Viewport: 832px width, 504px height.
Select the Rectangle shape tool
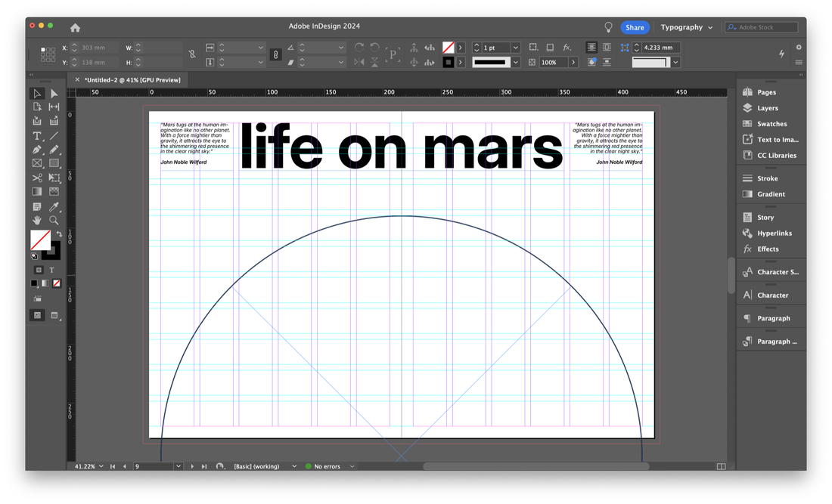[54, 163]
